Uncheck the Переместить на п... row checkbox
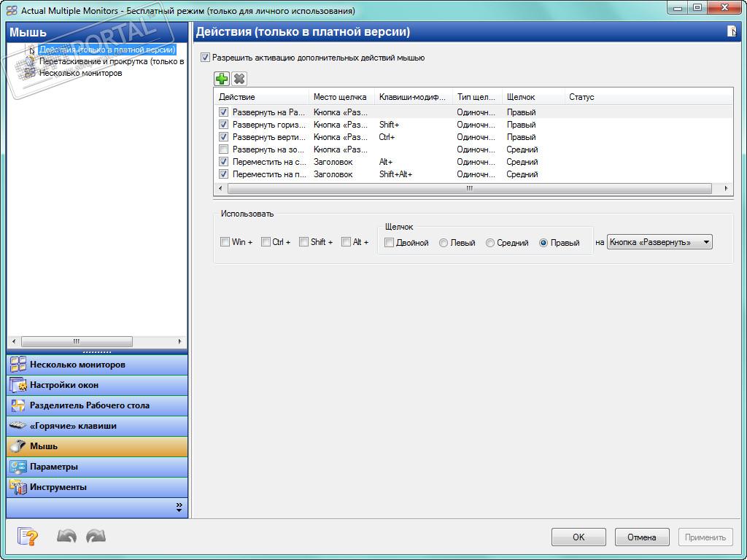 pyautogui.click(x=223, y=174)
